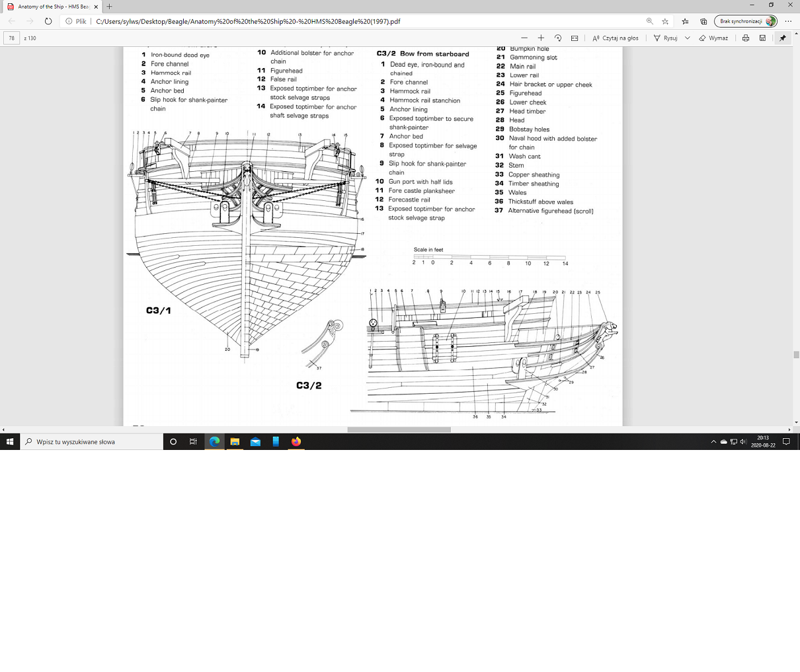Image resolution: width=800 pixels, height=672 pixels.
Task: Click the fit to page icon
Action: 575,38
